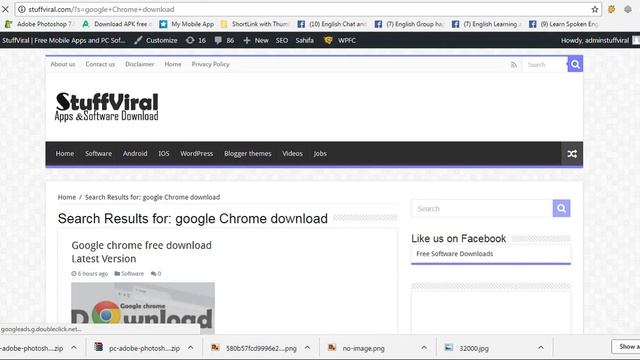Open options arrow for no-image.png
Screen dimensions: 640x360
[x=424, y=348]
